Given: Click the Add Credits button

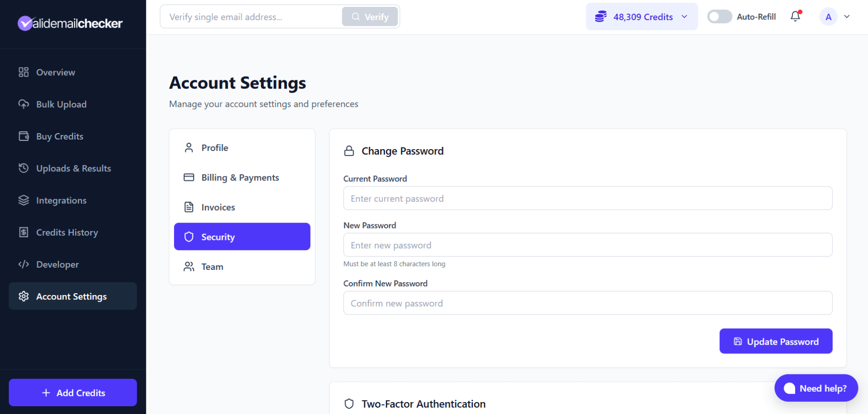Looking at the screenshot, I should pos(72,393).
